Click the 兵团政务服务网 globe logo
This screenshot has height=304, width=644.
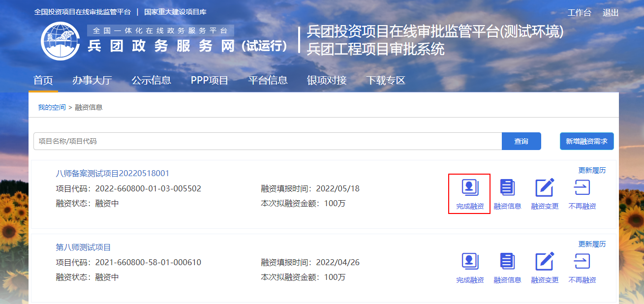click(60, 41)
